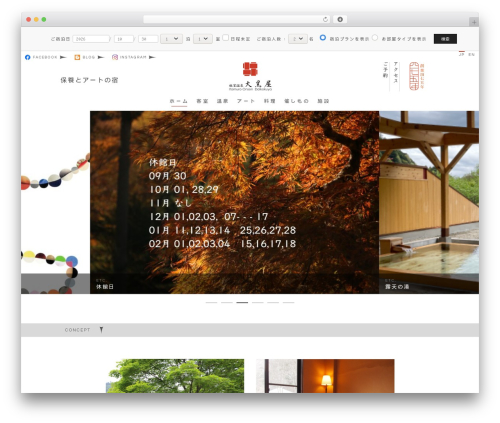
Task: Open the 露天の湯 outdoor bath slide
Action: tap(429, 202)
